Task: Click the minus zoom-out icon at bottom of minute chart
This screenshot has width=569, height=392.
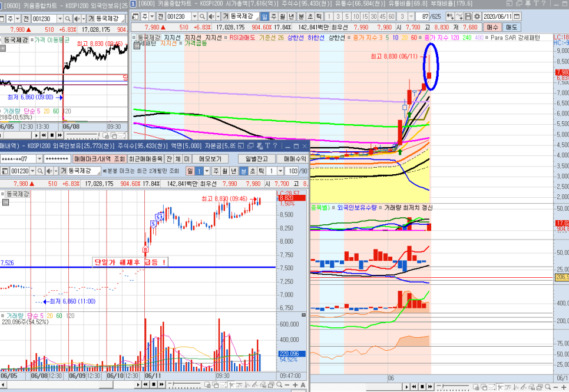Action: [x=287, y=385]
